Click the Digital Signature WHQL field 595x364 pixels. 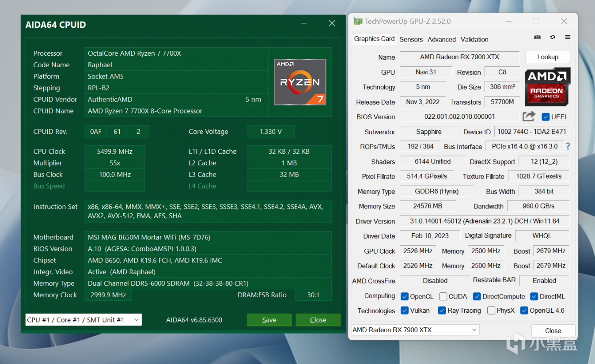click(542, 235)
